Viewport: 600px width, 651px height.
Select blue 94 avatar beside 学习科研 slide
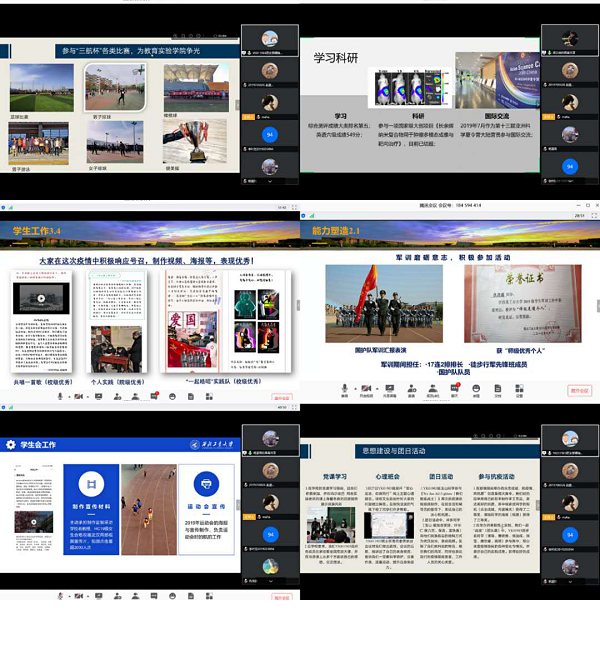point(569,167)
